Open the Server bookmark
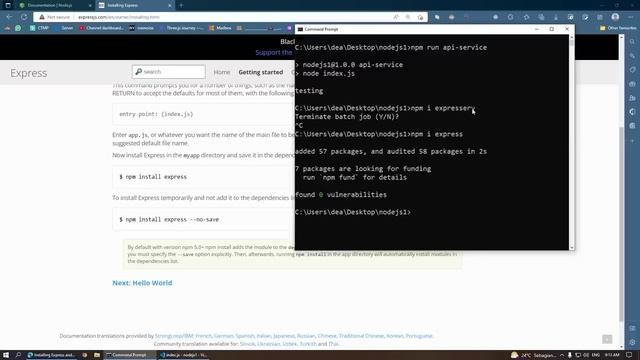The width and height of the screenshot is (640, 360). pyautogui.click(x=64, y=28)
